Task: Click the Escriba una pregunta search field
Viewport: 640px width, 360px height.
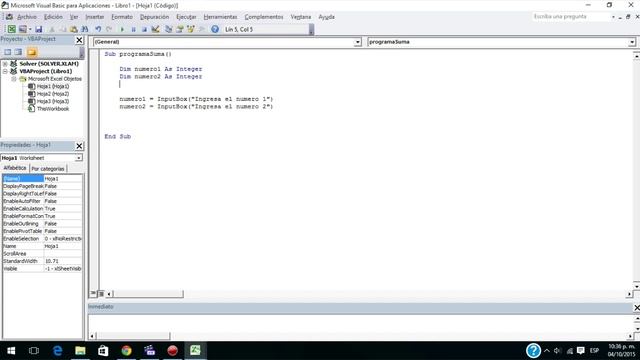Action: (x=571, y=17)
